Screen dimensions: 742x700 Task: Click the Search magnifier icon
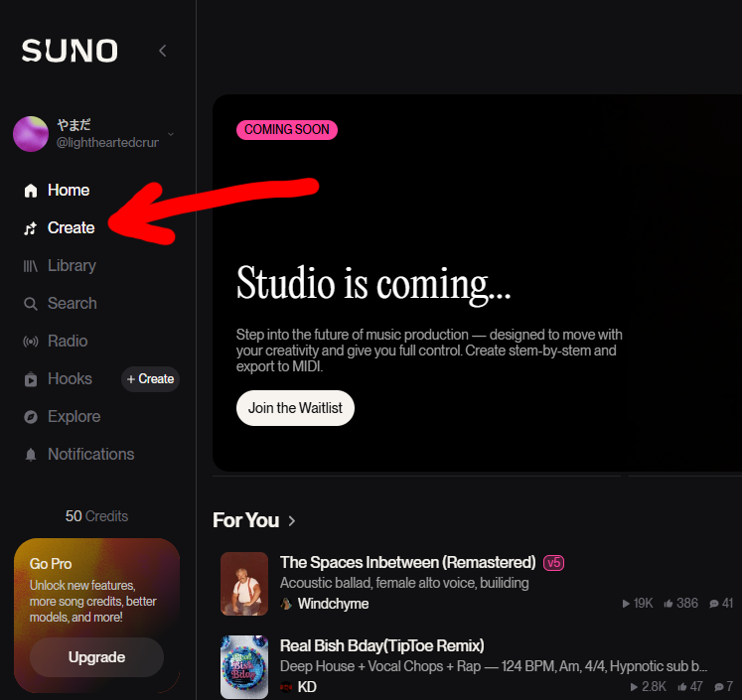pyautogui.click(x=31, y=304)
